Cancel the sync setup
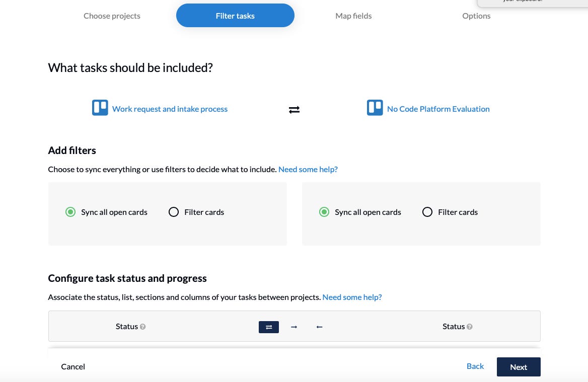588x382 pixels. 73,366
